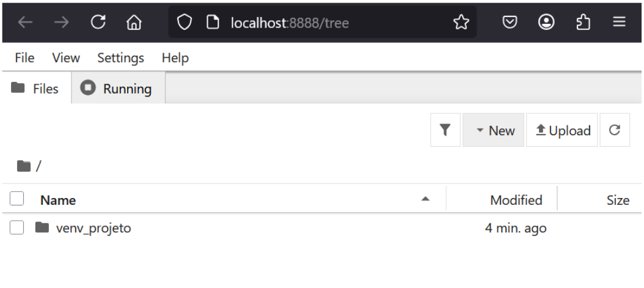Open the hamburger application menu

tap(620, 22)
